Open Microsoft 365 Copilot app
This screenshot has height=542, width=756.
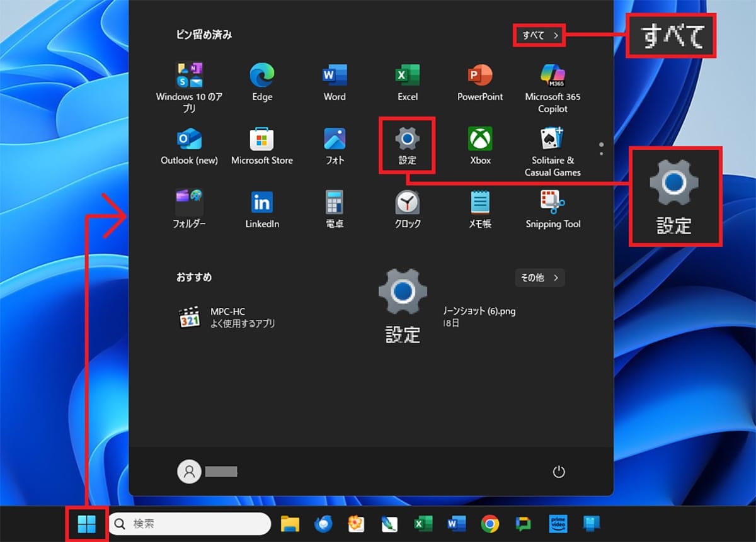coord(553,88)
